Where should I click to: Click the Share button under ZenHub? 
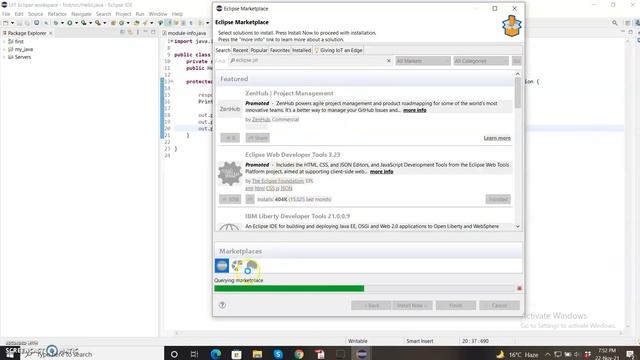258,138
